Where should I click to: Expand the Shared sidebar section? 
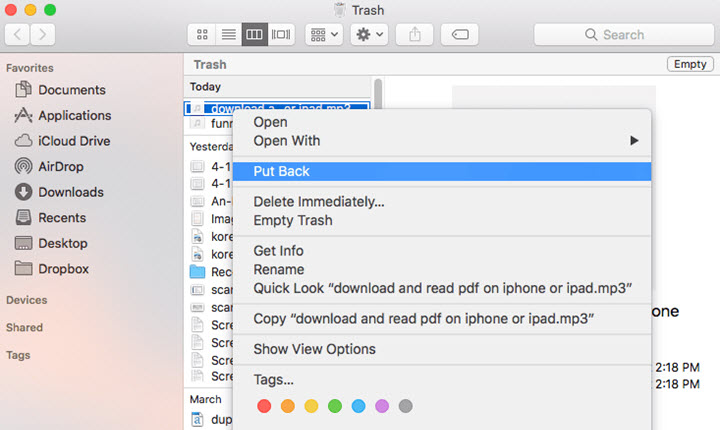(24, 328)
